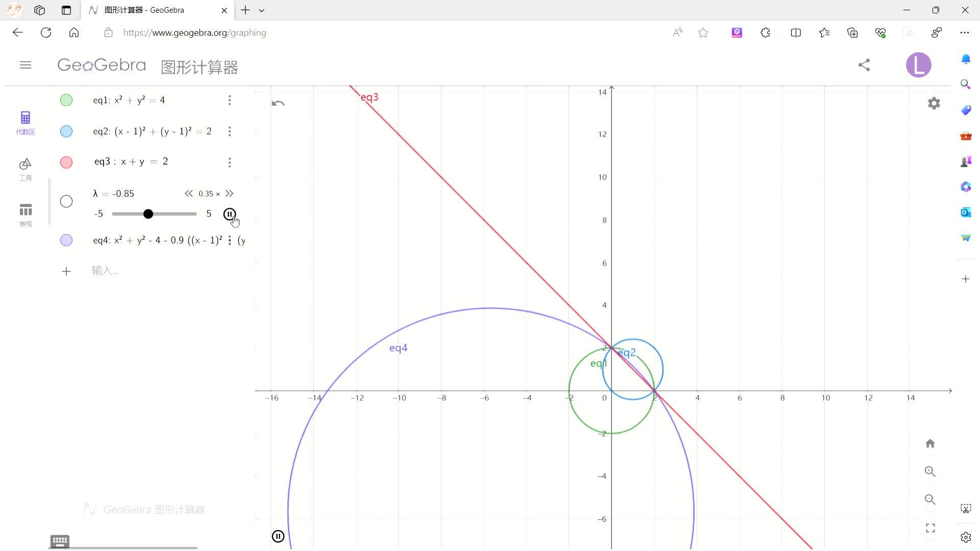The width and height of the screenshot is (980, 551).
Task: Pause the λ slider animation
Action: click(x=229, y=214)
